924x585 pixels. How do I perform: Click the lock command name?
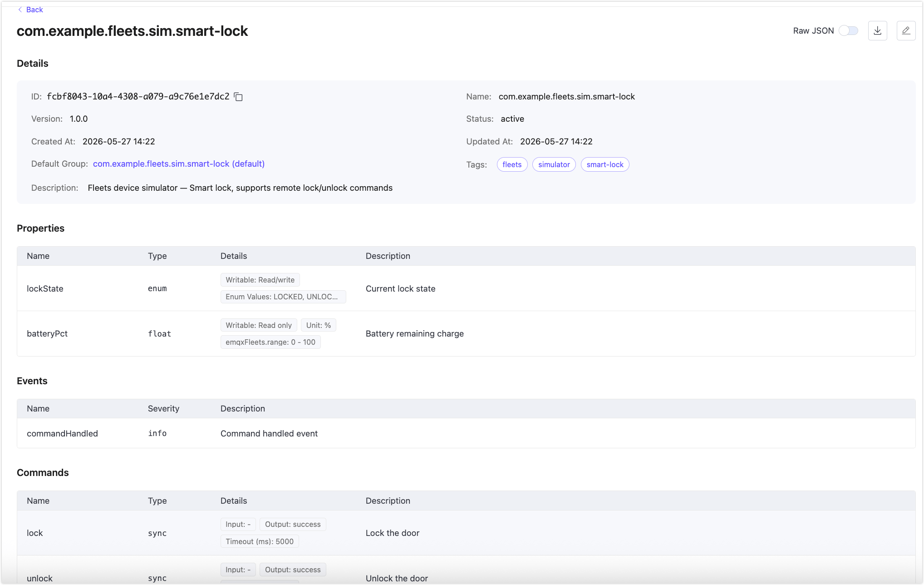[x=35, y=533]
